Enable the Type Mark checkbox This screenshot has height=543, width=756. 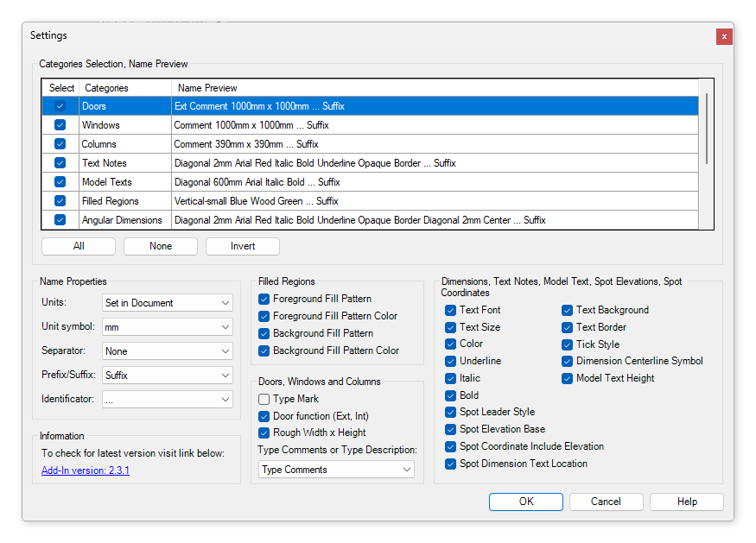[264, 399]
